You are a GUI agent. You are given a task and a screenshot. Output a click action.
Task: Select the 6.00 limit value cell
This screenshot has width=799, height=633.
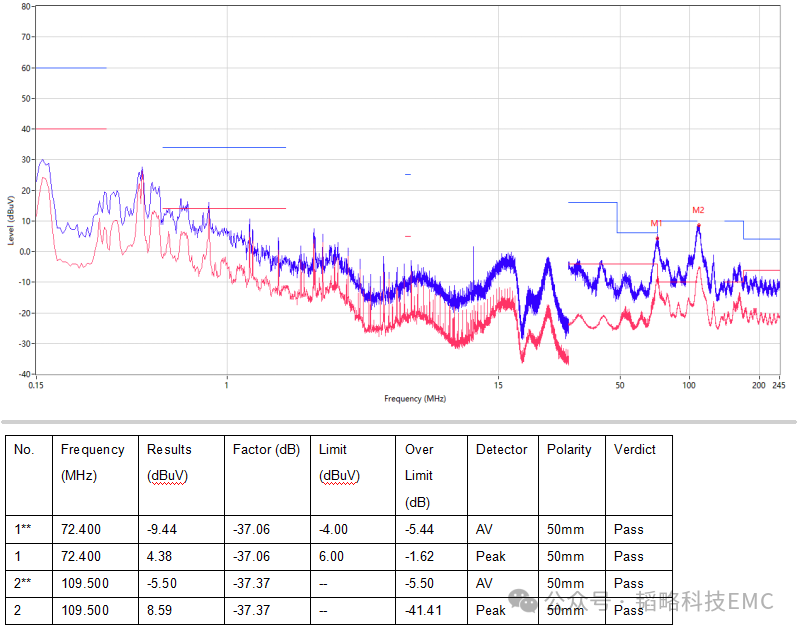tap(333, 556)
